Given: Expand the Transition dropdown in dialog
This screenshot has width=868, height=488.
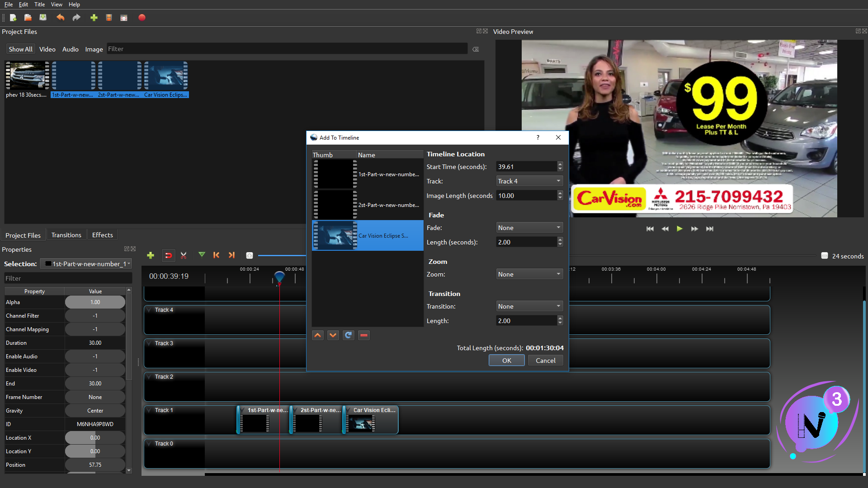Looking at the screenshot, I should click(529, 306).
